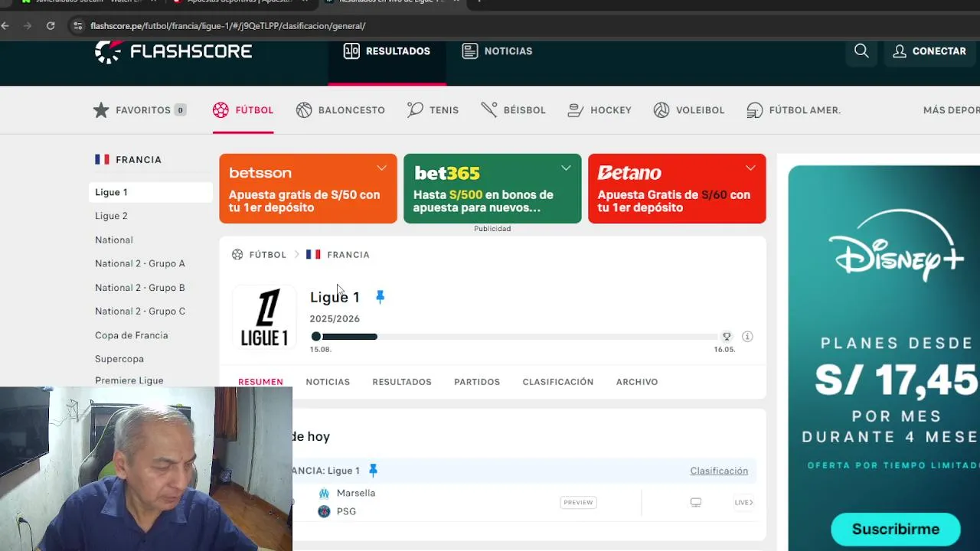Screen dimensions: 980x551
Task: Select the Hockey sport tab
Action: tap(599, 110)
